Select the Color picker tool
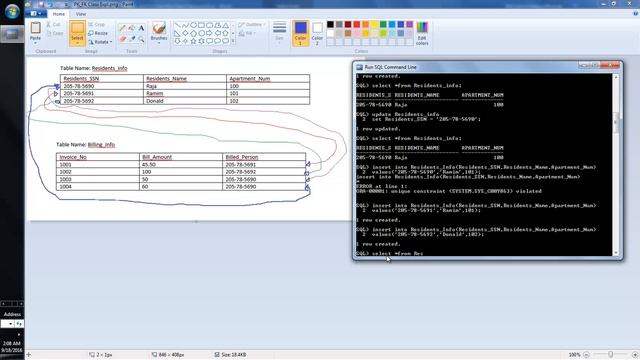640x360 pixels. point(132,39)
